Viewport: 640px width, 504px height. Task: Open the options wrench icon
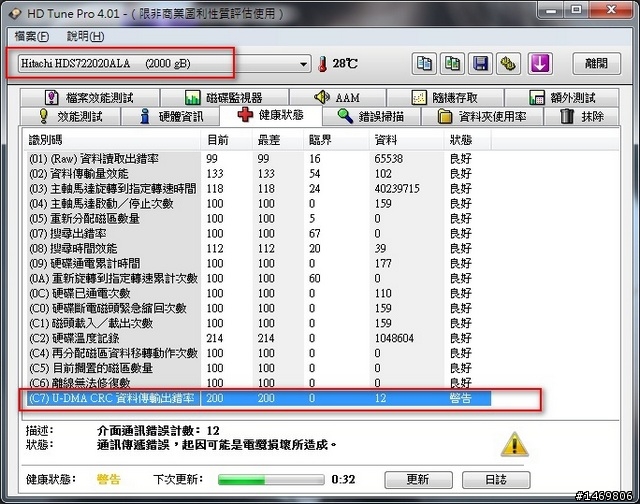(x=509, y=64)
